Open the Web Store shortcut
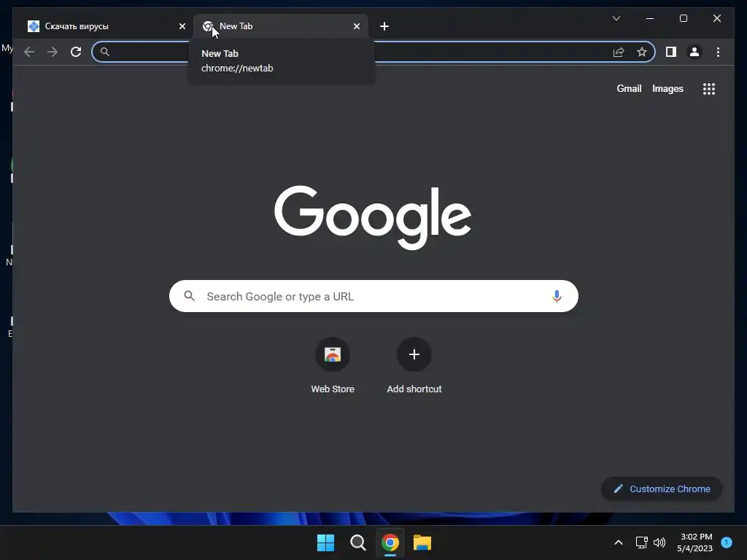Viewport: 747px width, 560px height. [333, 366]
